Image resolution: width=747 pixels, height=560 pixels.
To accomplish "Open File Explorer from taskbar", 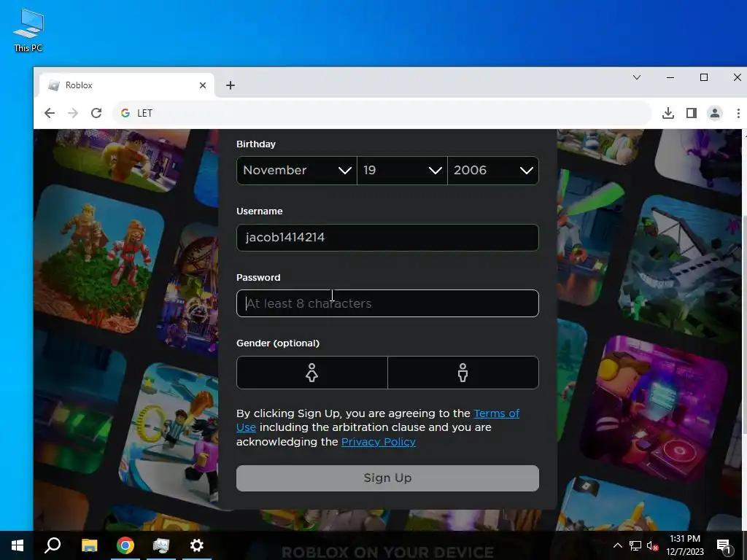I will click(89, 545).
